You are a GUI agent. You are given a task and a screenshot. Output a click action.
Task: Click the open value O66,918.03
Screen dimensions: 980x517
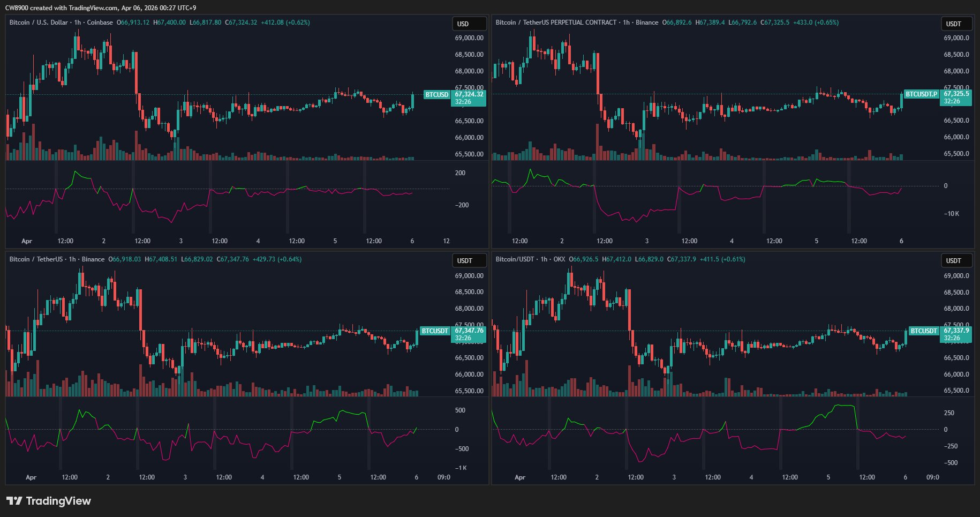click(x=125, y=259)
